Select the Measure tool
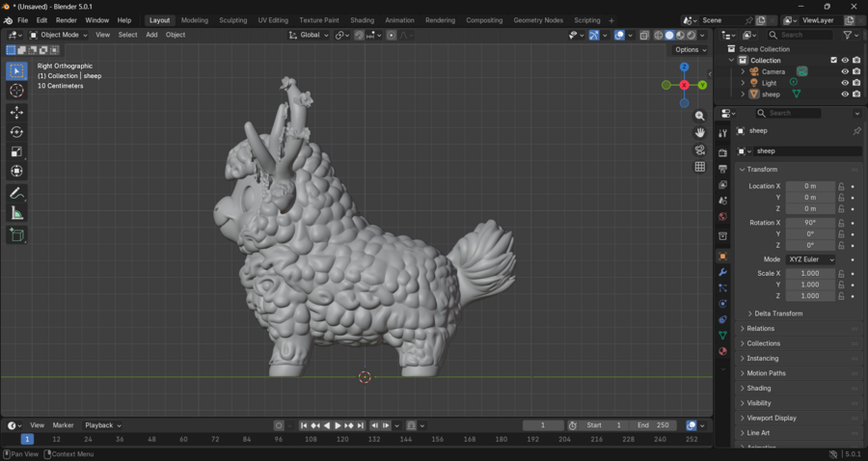Screen dimensions: 868x461 point(16,213)
